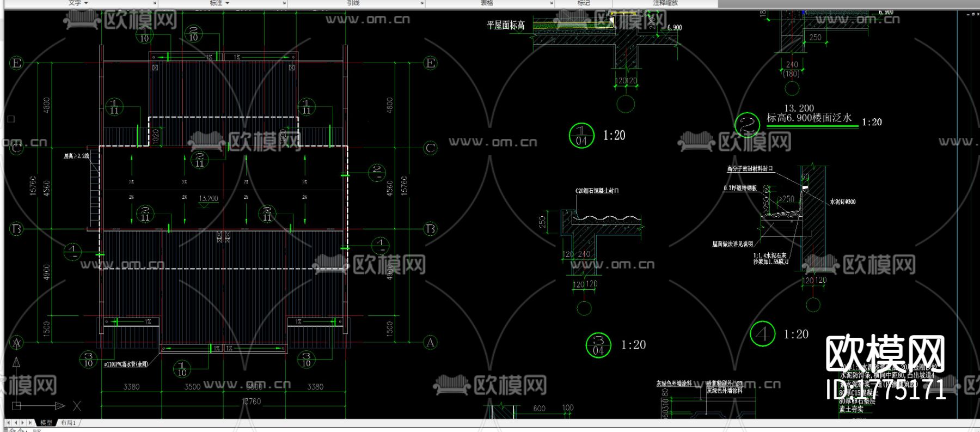Open the 表格 panel title
Screen dimensions: 980x432
click(x=487, y=3)
